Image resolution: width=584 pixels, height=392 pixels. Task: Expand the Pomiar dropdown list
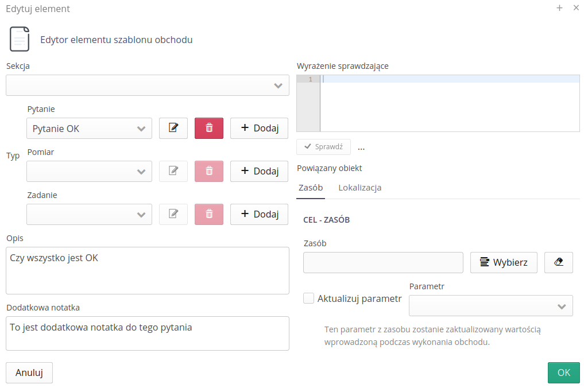click(89, 171)
